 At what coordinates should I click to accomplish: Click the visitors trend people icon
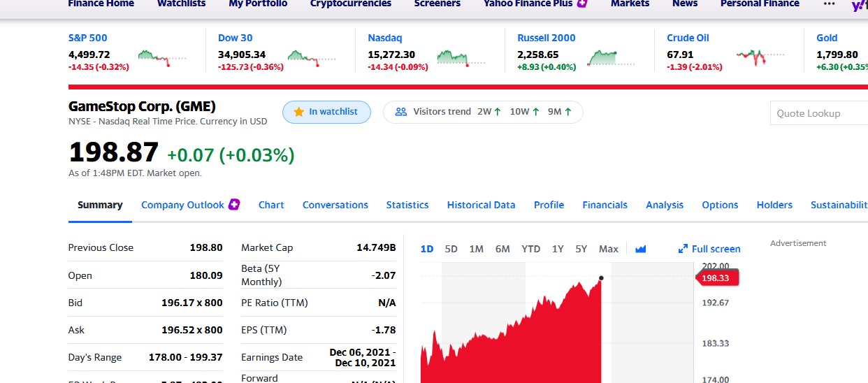coord(401,112)
